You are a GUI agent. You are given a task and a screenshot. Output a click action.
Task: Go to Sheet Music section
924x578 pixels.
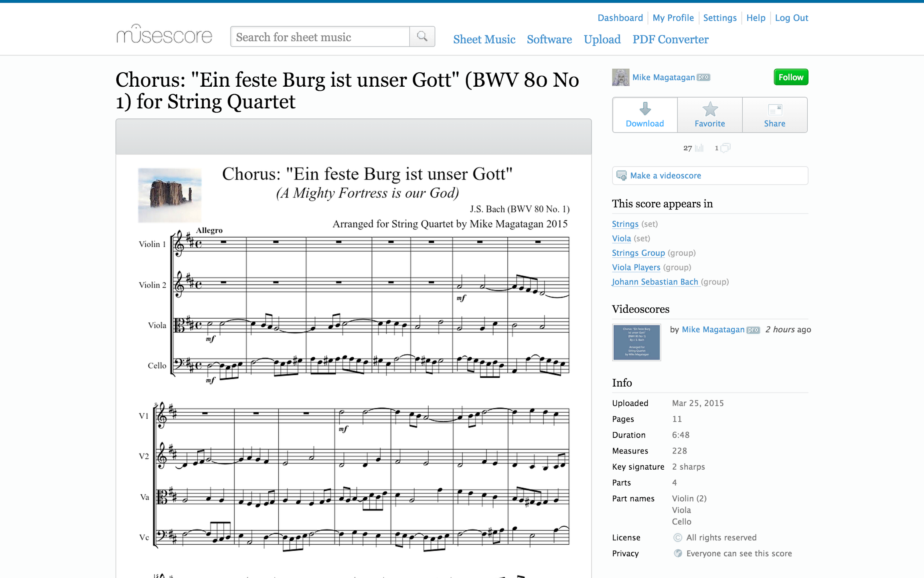[x=484, y=39]
